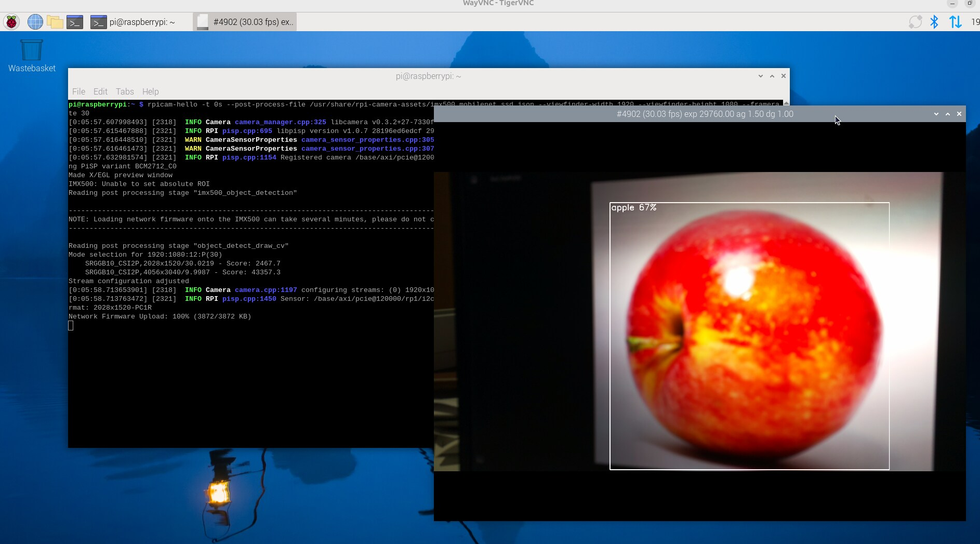Open the Tabs menu in the terminal

[x=125, y=91]
